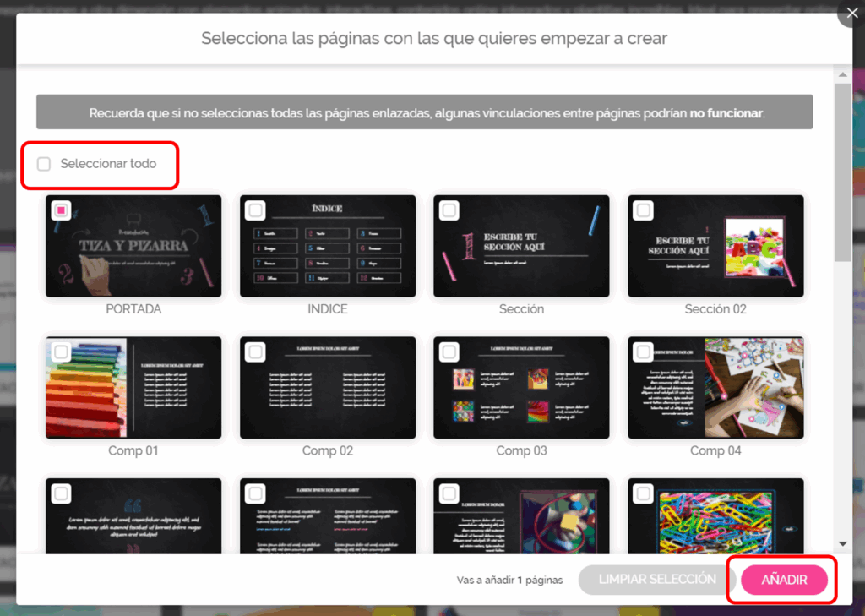Image resolution: width=865 pixels, height=616 pixels.
Task: Tick the Comp 02 page checkbox
Action: pos(255,351)
